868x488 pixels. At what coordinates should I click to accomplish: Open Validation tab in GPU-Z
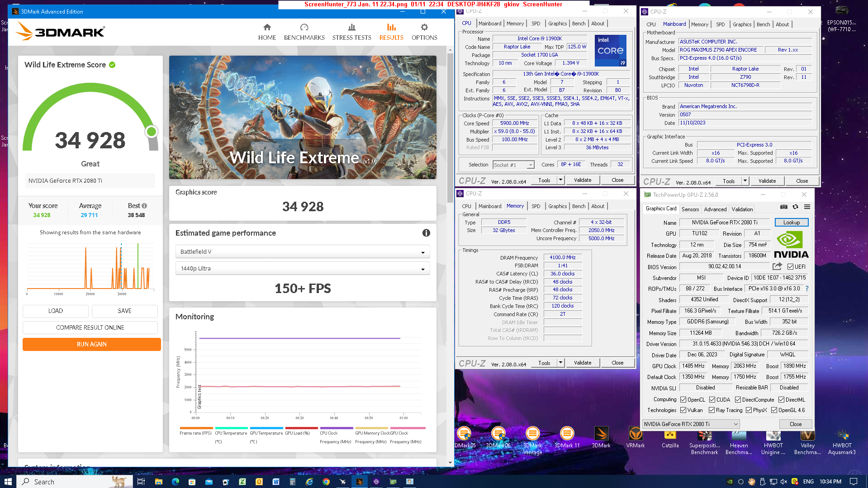[x=742, y=209]
